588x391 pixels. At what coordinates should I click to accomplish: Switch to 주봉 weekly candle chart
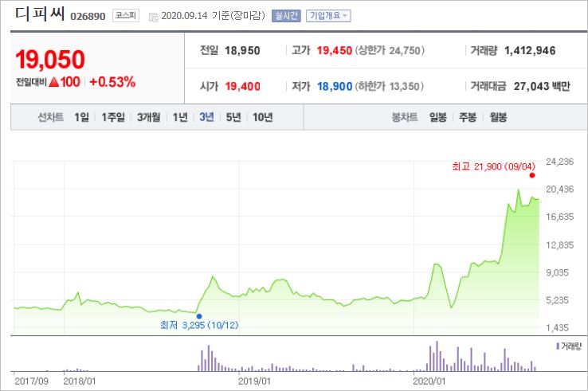(x=468, y=117)
